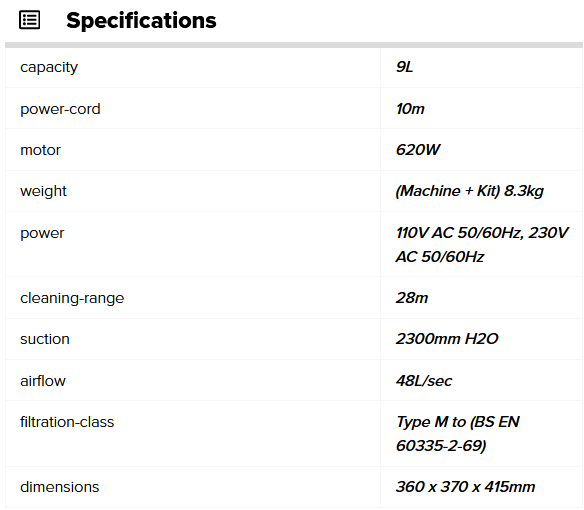Click the 110V AC power value

click(482, 245)
